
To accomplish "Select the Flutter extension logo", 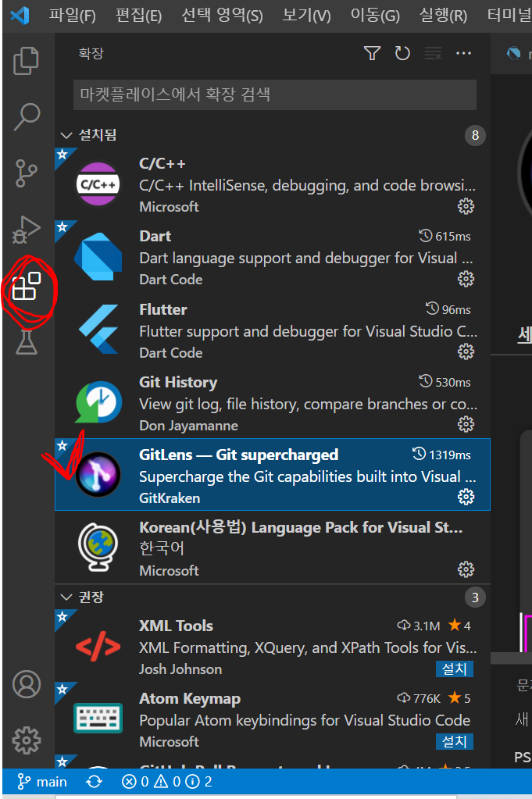I will 98,329.
